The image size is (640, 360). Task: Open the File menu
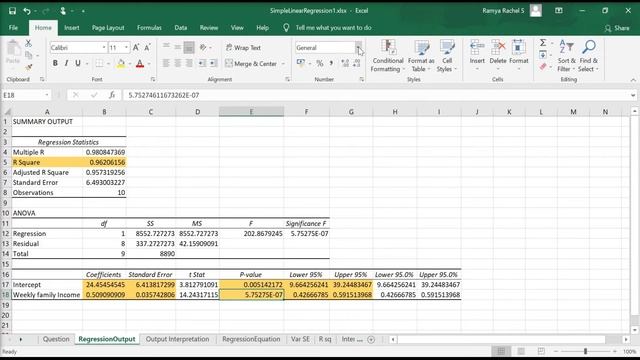(x=13, y=28)
